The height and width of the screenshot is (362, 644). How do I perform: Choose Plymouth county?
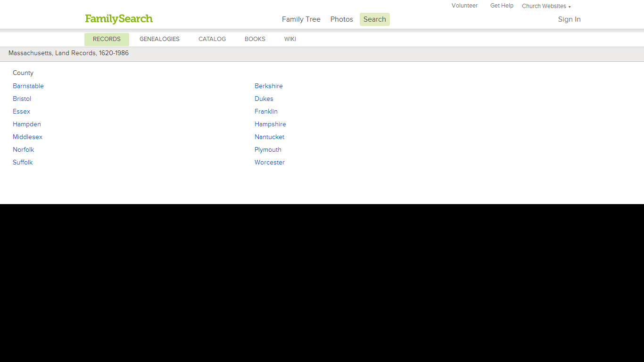tap(268, 150)
